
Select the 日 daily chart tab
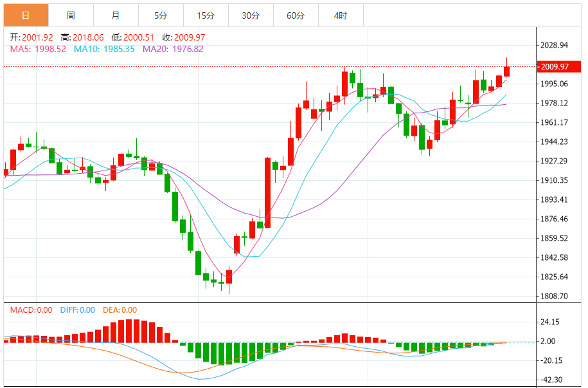coord(26,15)
